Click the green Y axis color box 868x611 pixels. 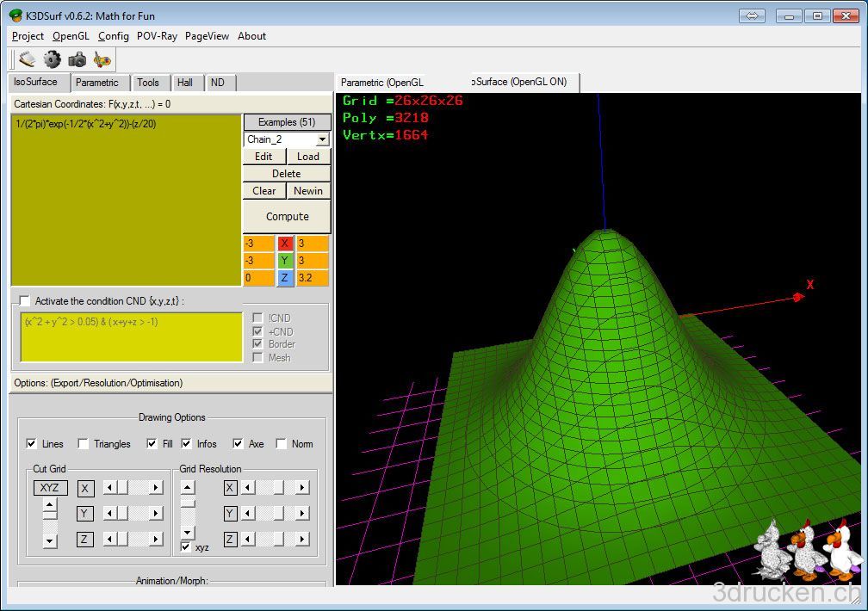coord(285,261)
